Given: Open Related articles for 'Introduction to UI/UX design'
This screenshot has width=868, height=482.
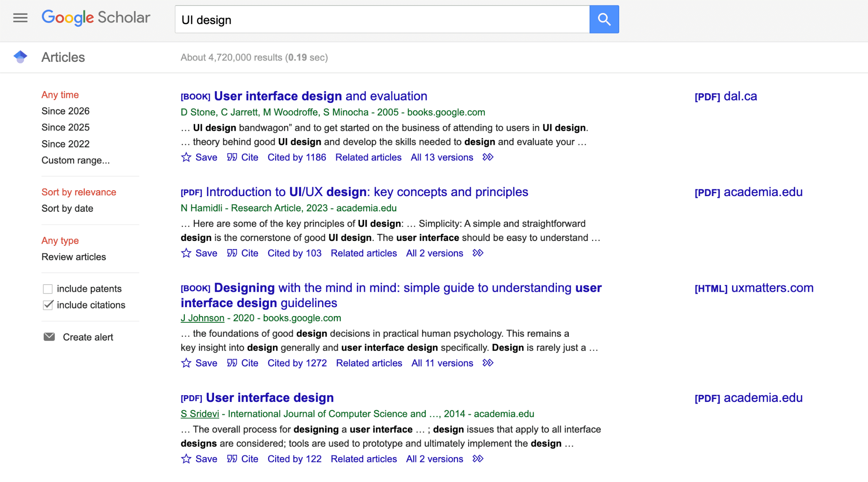Looking at the screenshot, I should point(364,253).
